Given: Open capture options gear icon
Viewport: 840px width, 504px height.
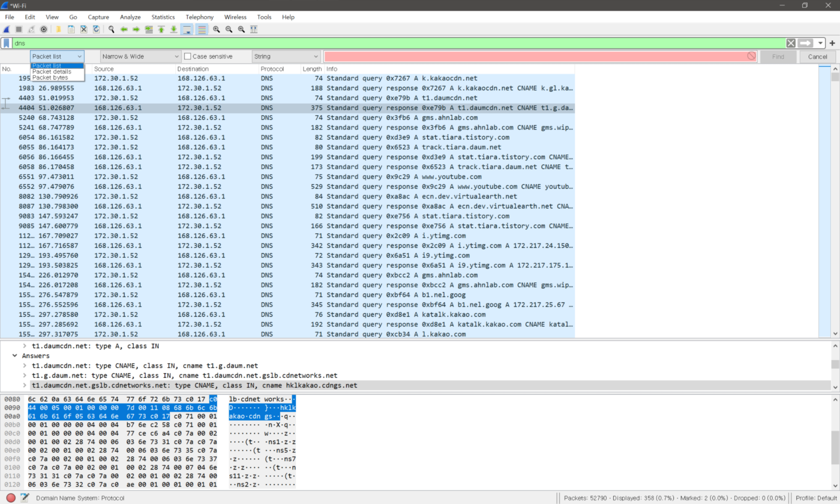Looking at the screenshot, I should pyautogui.click(x=44, y=29).
